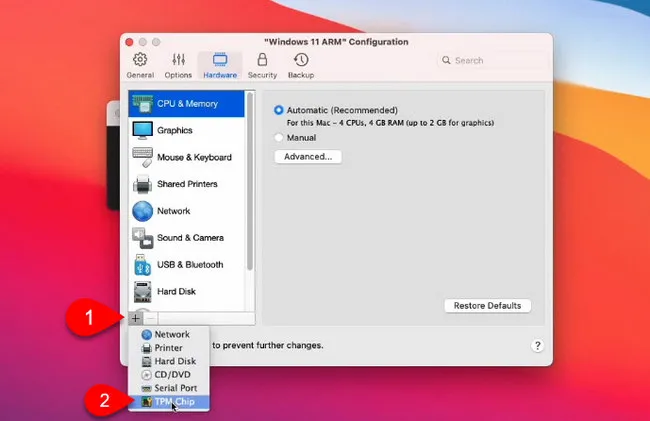The width and height of the screenshot is (650, 421).
Task: Click hard disk icon in popup menu
Action: [147, 361]
